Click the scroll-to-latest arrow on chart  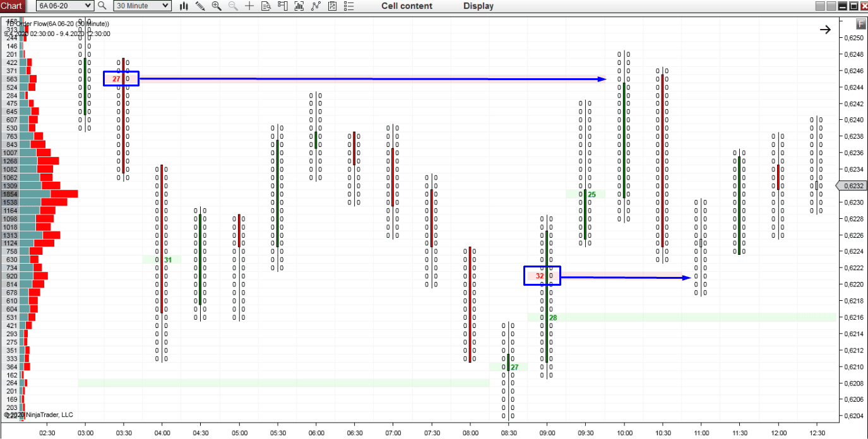click(825, 29)
